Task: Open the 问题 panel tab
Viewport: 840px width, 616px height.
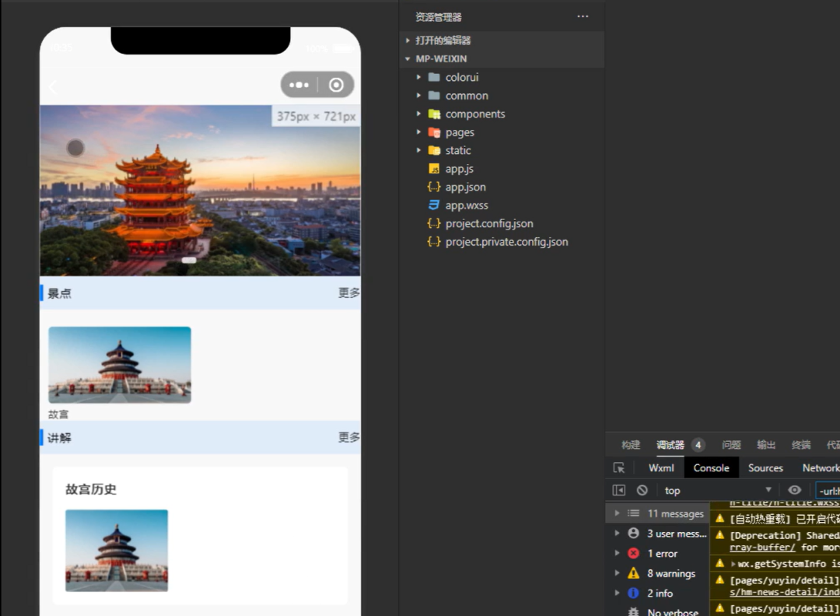Action: point(731,445)
